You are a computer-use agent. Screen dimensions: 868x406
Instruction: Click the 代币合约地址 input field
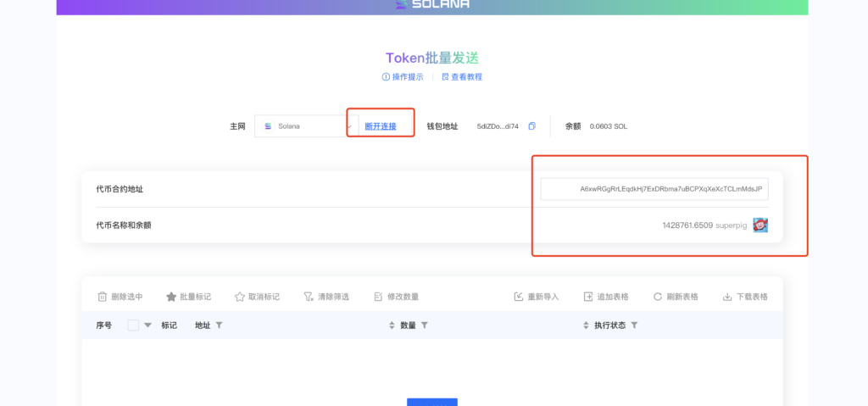[x=654, y=189]
